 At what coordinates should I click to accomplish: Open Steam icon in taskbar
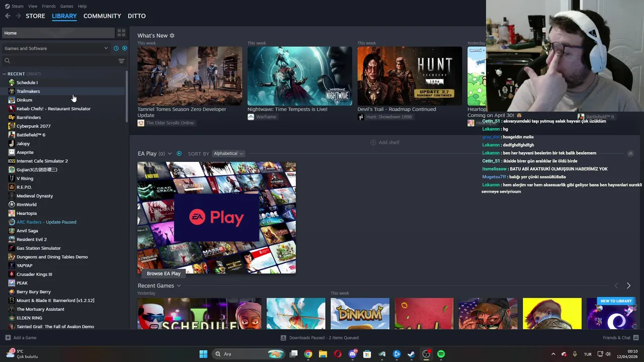click(x=412, y=354)
